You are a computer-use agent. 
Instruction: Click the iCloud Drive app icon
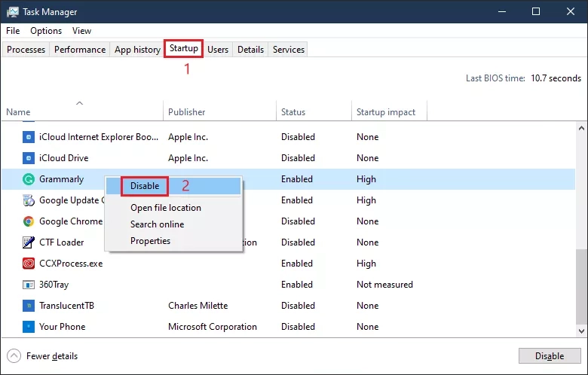(29, 158)
